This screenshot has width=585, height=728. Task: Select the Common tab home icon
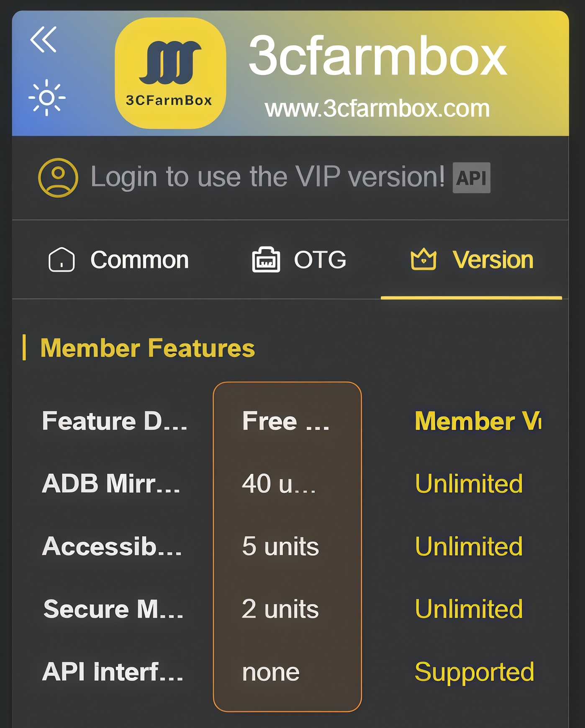point(61,260)
